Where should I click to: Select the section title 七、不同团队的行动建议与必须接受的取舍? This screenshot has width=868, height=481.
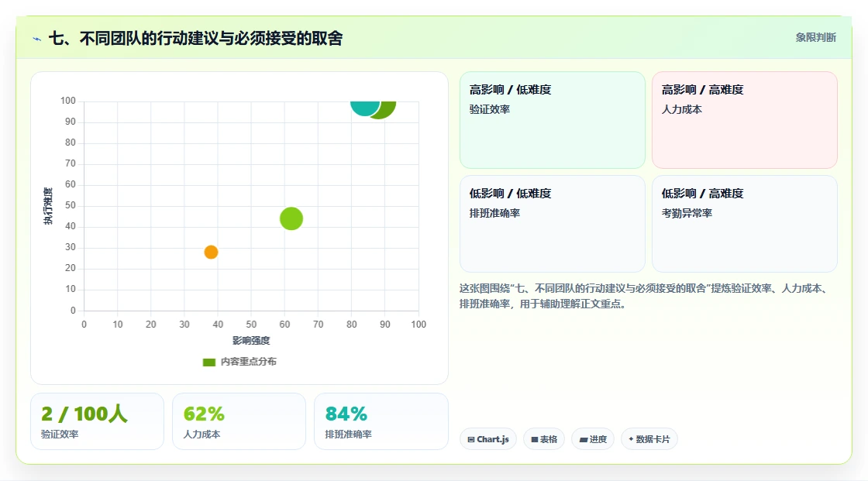[x=195, y=38]
